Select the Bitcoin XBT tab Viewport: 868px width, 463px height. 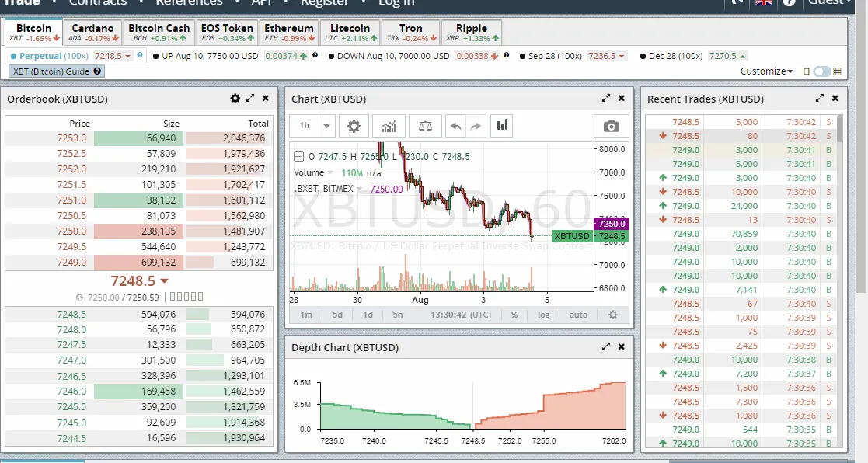pos(33,32)
